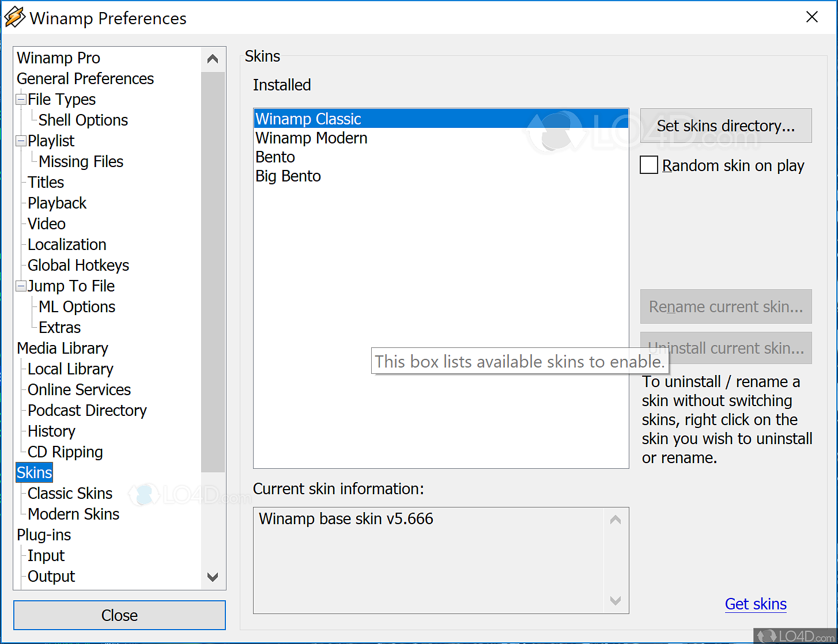Click tree scrollbar up arrow
Screen dimensions: 838x644
point(213,59)
